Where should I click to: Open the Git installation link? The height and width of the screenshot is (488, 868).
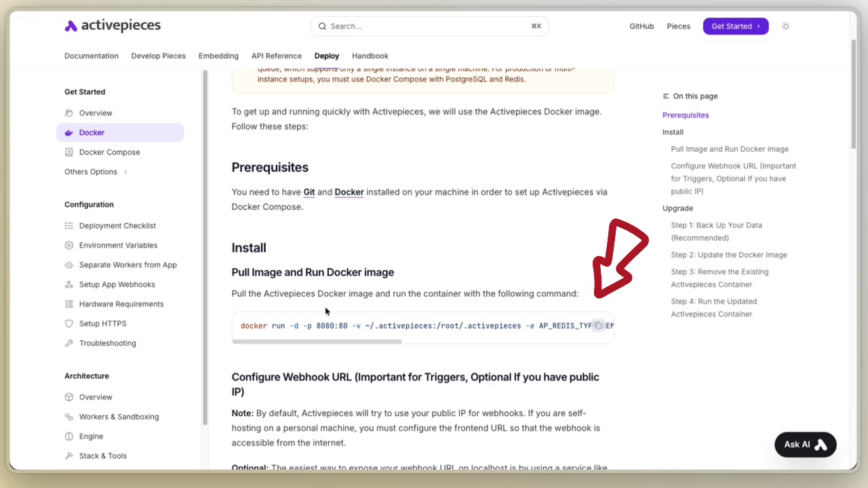[309, 192]
